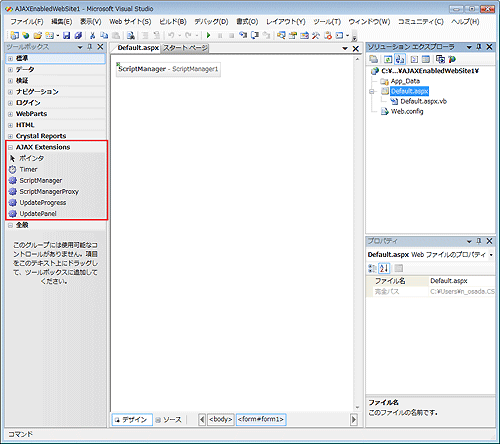Expand the 標準 toolbox group
Screen dimensions: 500x444
coord(10,58)
